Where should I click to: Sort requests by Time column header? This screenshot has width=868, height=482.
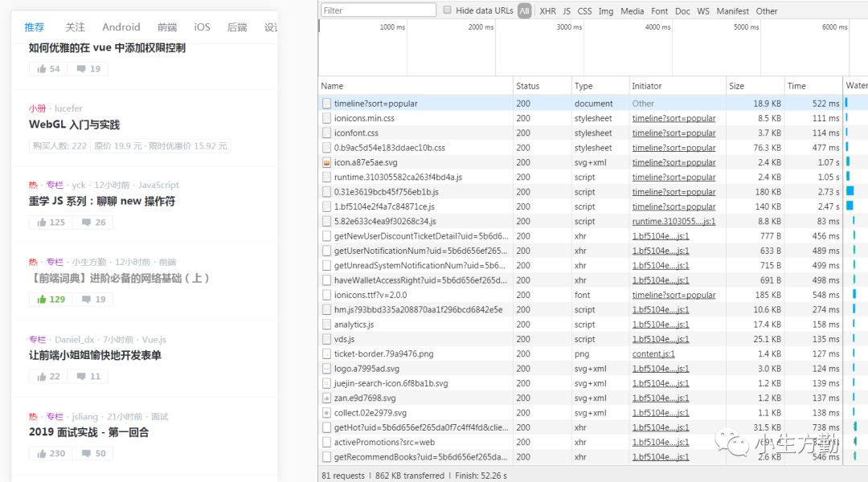tap(796, 86)
